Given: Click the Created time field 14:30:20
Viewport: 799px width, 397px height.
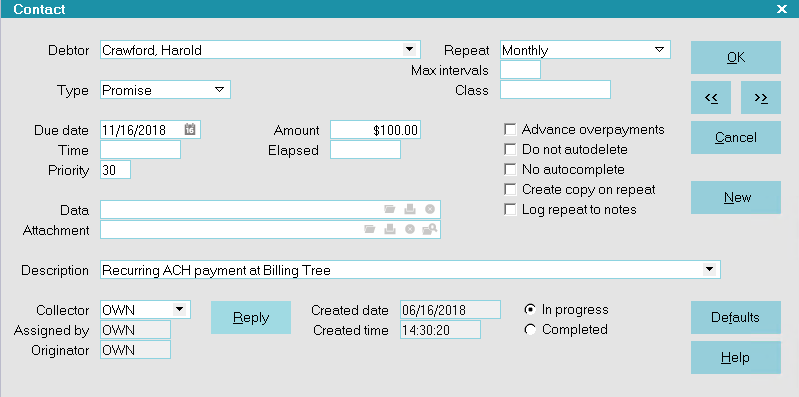Looking at the screenshot, I should pyautogui.click(x=440, y=330).
